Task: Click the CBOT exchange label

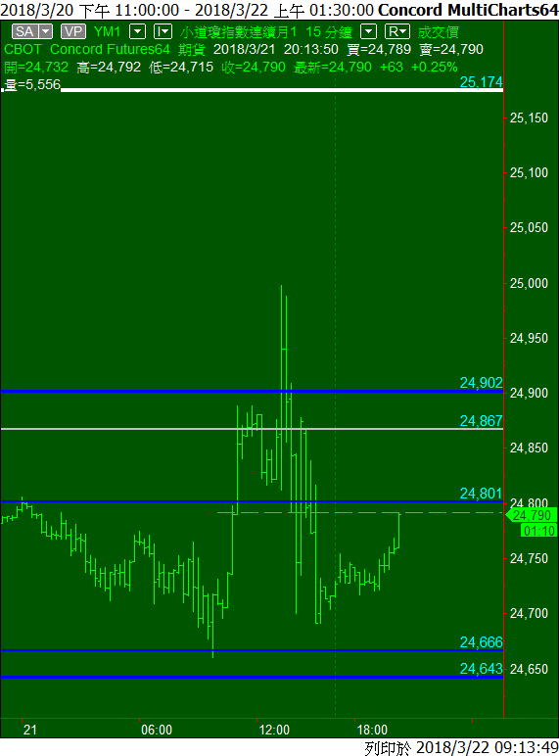Action: (x=23, y=49)
